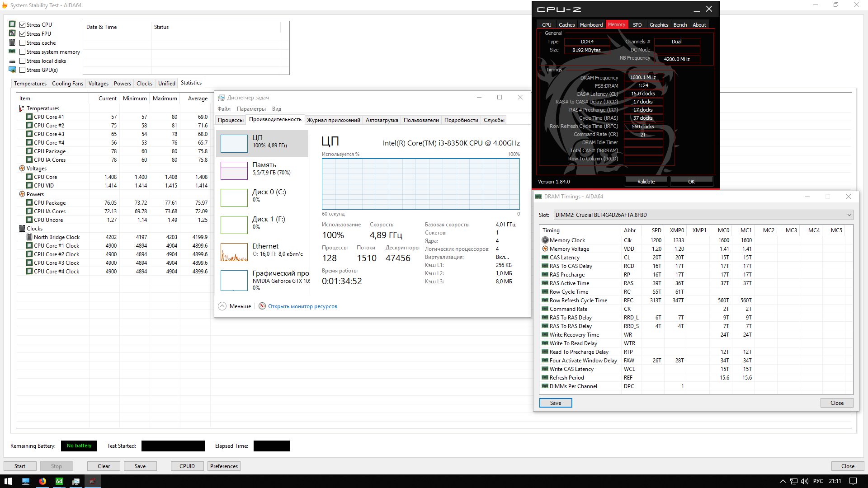Show hidden system tray icons
The width and height of the screenshot is (868, 488).
[x=783, y=481]
